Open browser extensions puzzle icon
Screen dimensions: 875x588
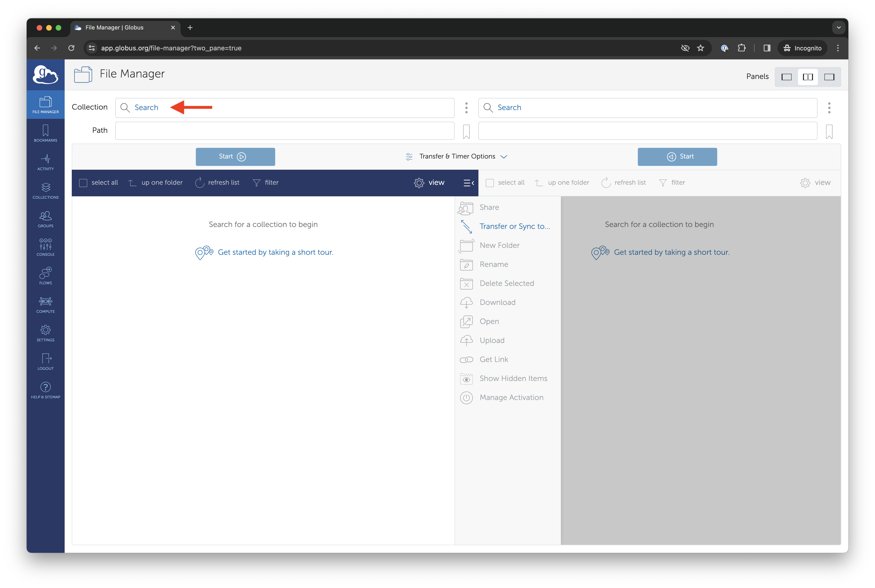coord(741,48)
